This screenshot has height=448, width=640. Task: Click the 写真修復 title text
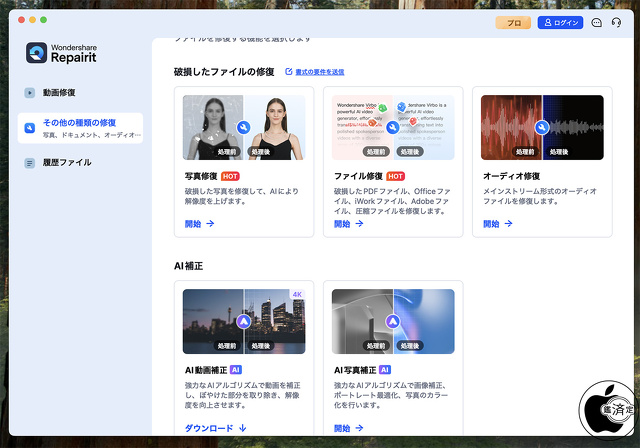[201, 176]
